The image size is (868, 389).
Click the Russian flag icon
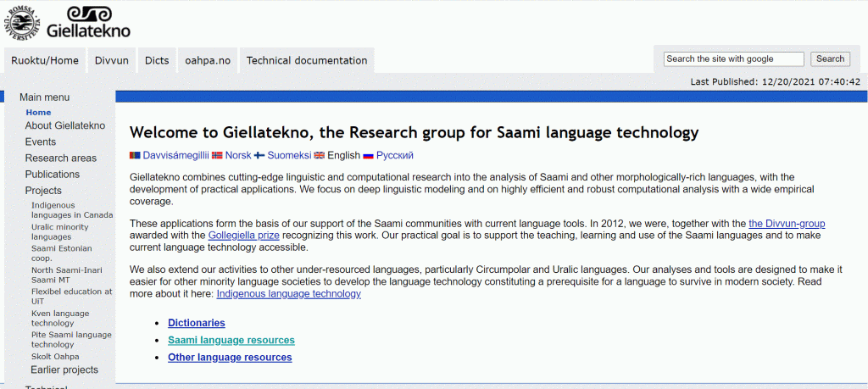(368, 156)
